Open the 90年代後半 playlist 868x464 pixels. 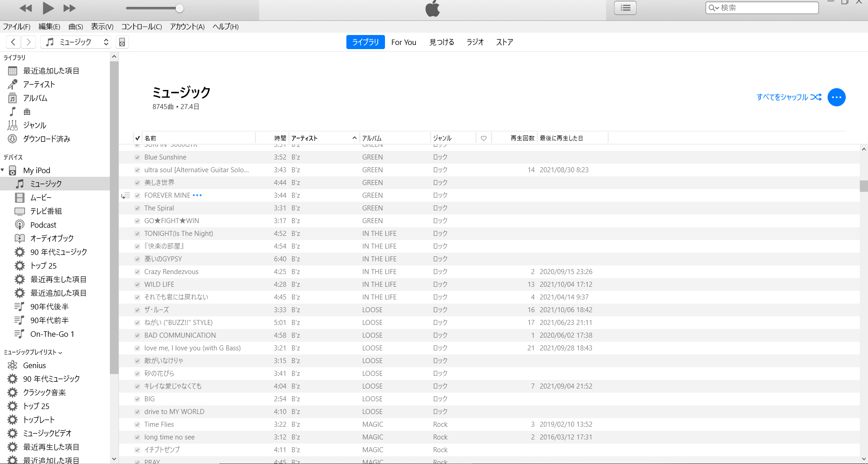[x=49, y=307]
